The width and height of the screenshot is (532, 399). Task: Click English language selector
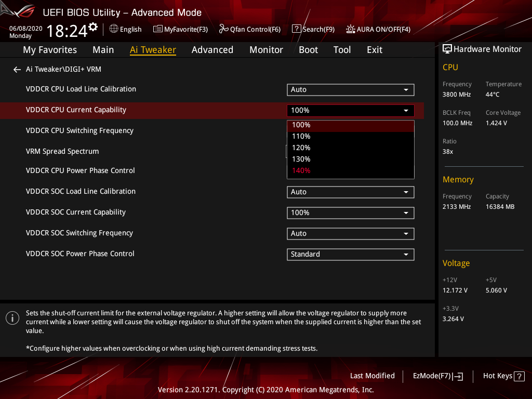(130, 30)
